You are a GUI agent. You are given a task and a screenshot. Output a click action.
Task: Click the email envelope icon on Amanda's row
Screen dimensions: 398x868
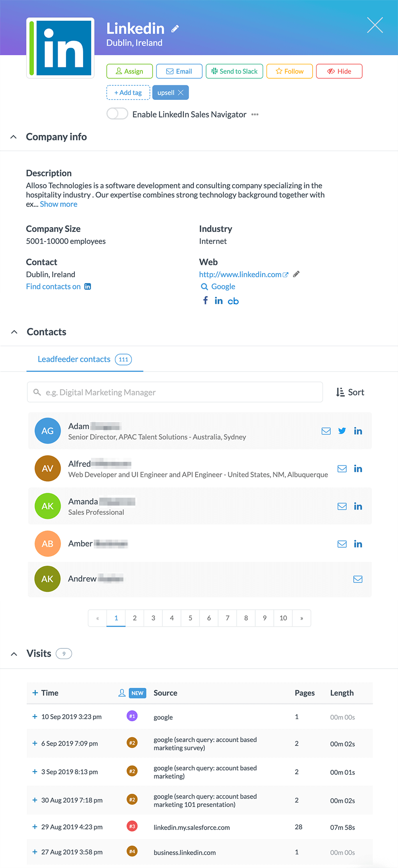click(342, 506)
